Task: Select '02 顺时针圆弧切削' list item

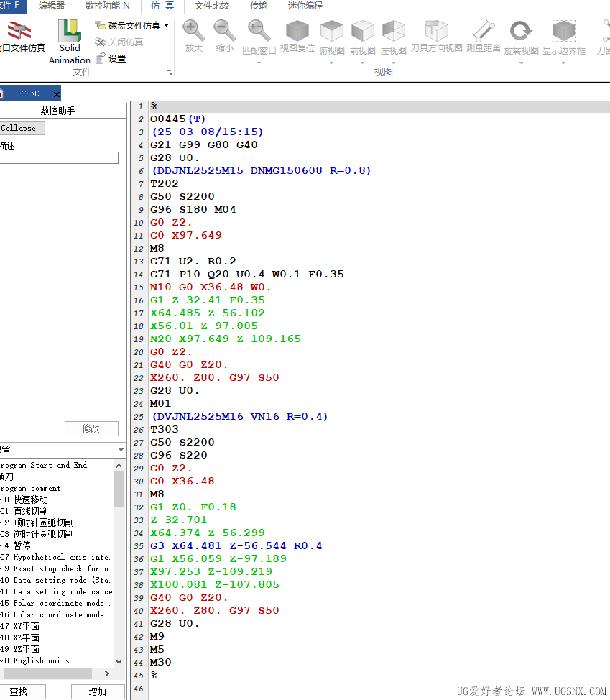Action: coord(37,522)
